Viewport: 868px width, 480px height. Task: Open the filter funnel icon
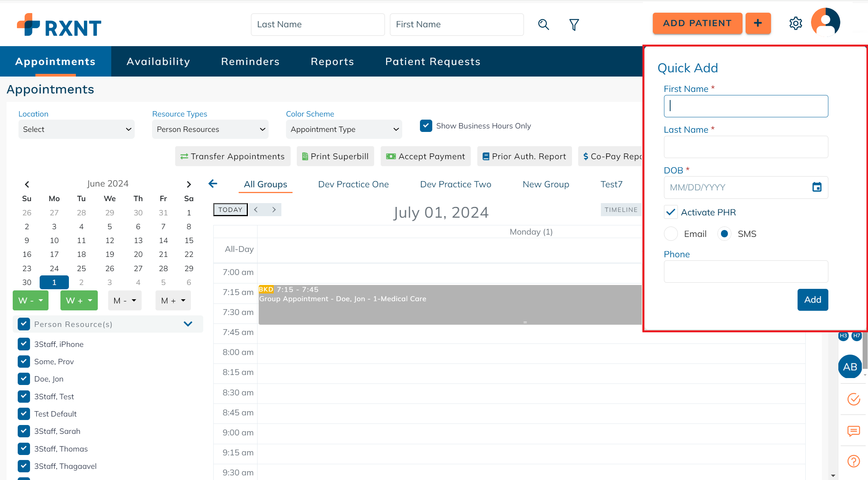point(574,25)
